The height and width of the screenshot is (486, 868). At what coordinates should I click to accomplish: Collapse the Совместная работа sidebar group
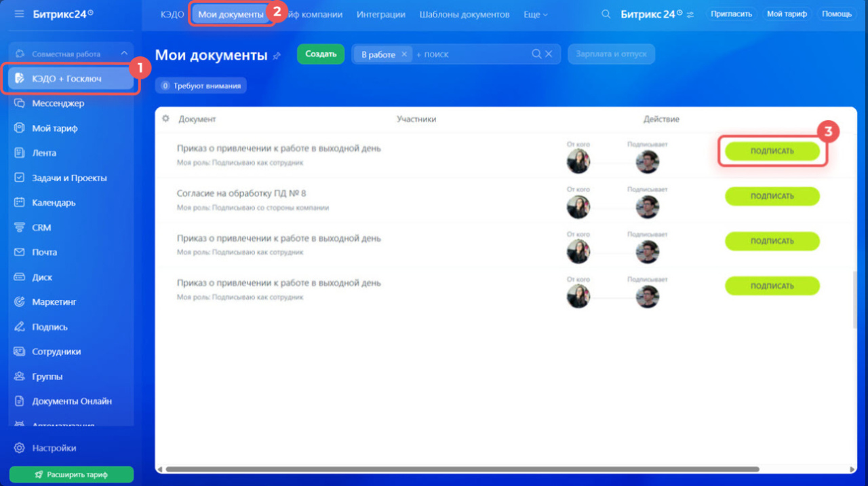124,54
